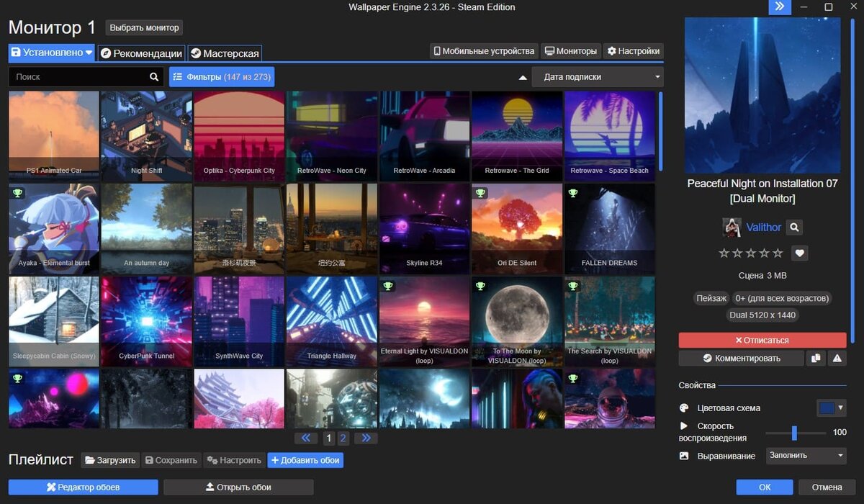Click trophy badge on Ori DE Silent
Viewport: 864px width, 504px height.
pos(480,194)
